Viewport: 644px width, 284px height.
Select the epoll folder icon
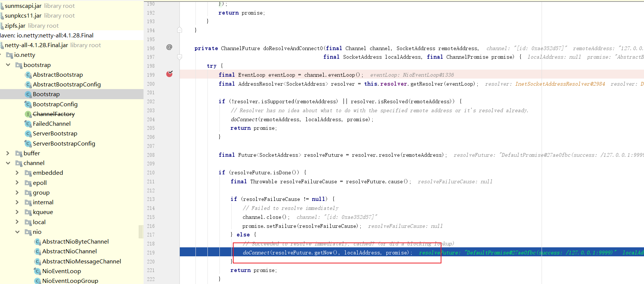(28, 183)
